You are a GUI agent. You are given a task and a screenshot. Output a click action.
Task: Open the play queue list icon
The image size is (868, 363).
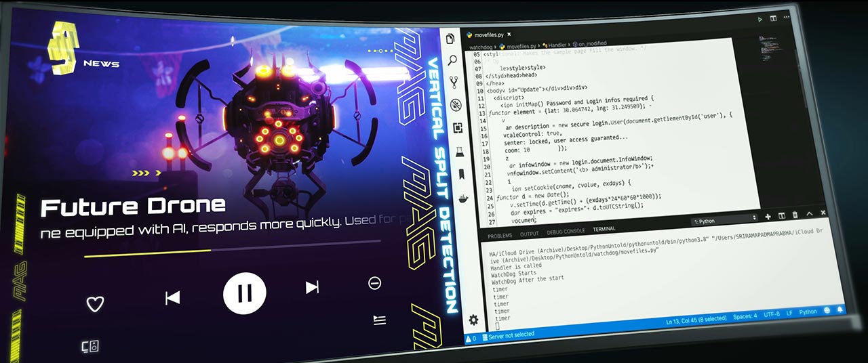(379, 320)
